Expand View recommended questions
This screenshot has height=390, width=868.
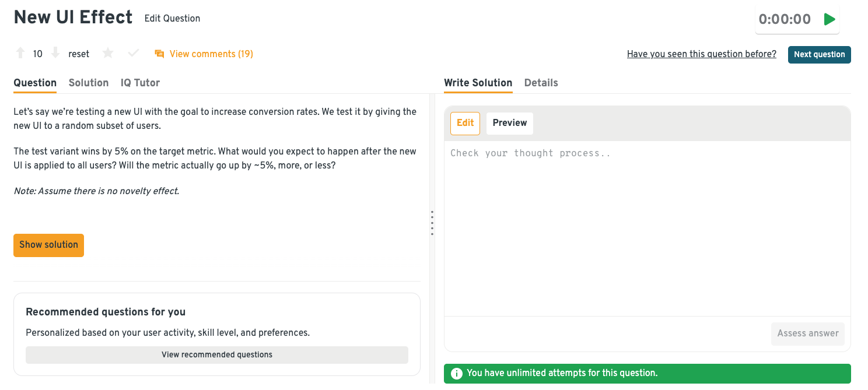click(x=217, y=354)
